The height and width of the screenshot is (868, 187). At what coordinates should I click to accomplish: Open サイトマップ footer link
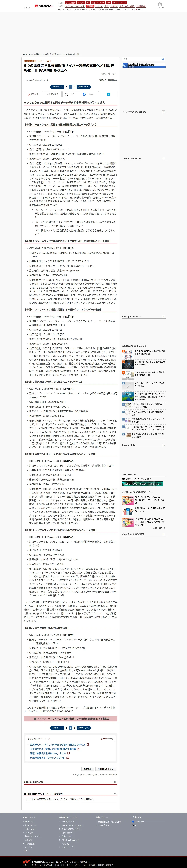tap(67, 847)
